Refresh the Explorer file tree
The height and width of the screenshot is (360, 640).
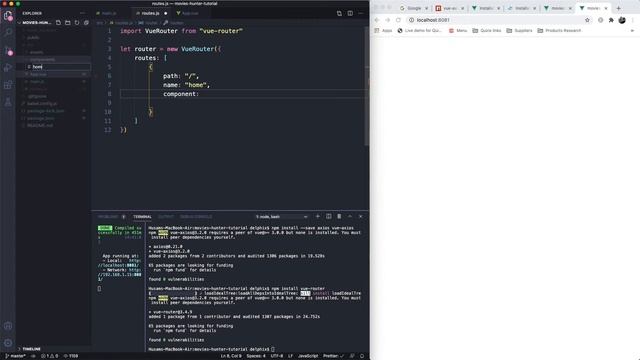tap(77, 22)
